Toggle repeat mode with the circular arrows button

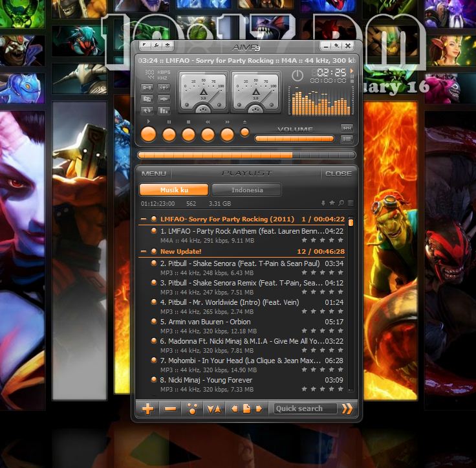coord(147,111)
